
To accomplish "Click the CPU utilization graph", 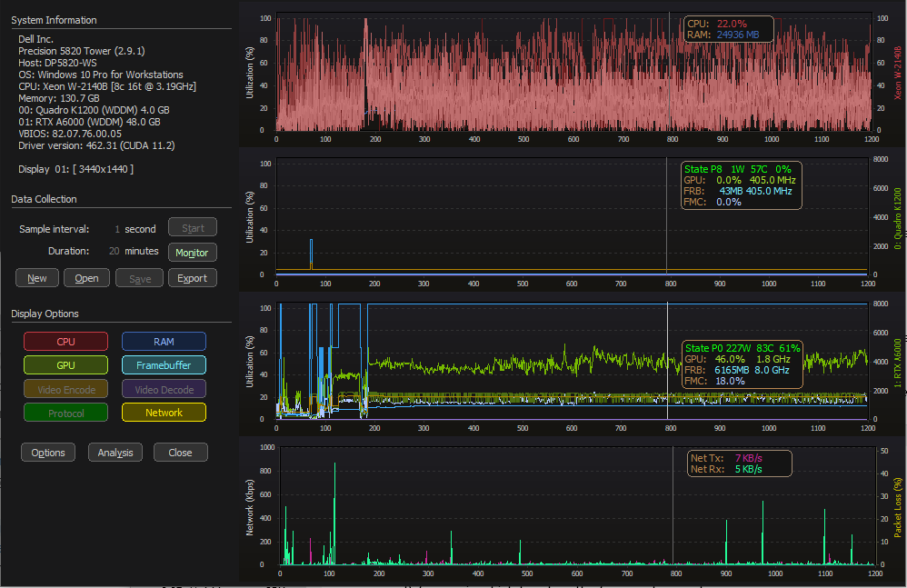I will click(x=573, y=72).
